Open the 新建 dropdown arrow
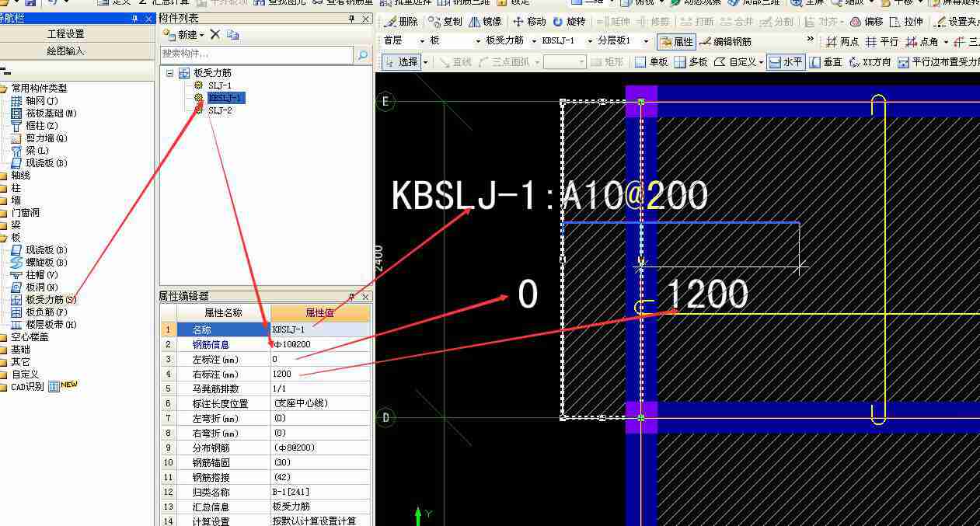Viewport: 980px width, 526px height. [x=202, y=35]
